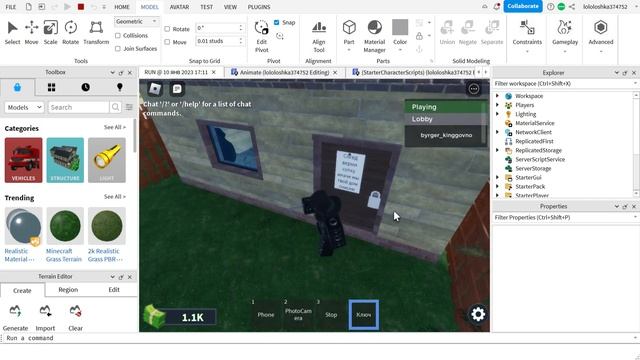The height and width of the screenshot is (360, 640).
Task: Enable the Move snap checkbox
Action: (167, 42)
